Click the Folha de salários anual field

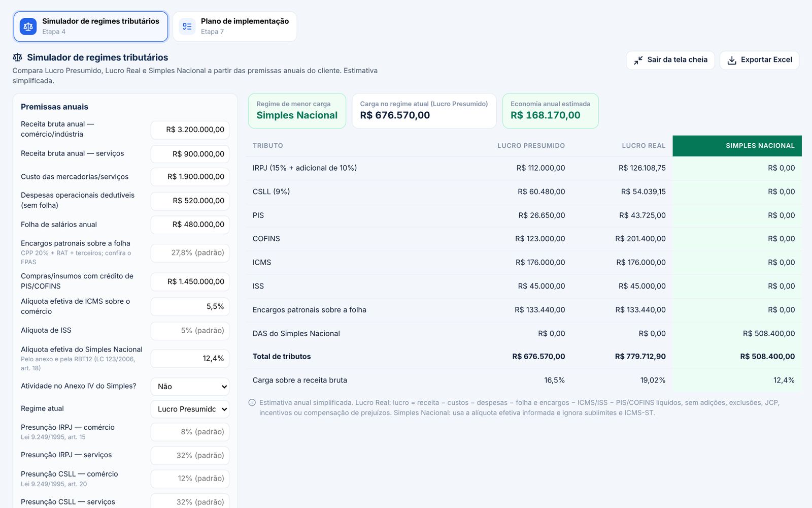tap(190, 225)
